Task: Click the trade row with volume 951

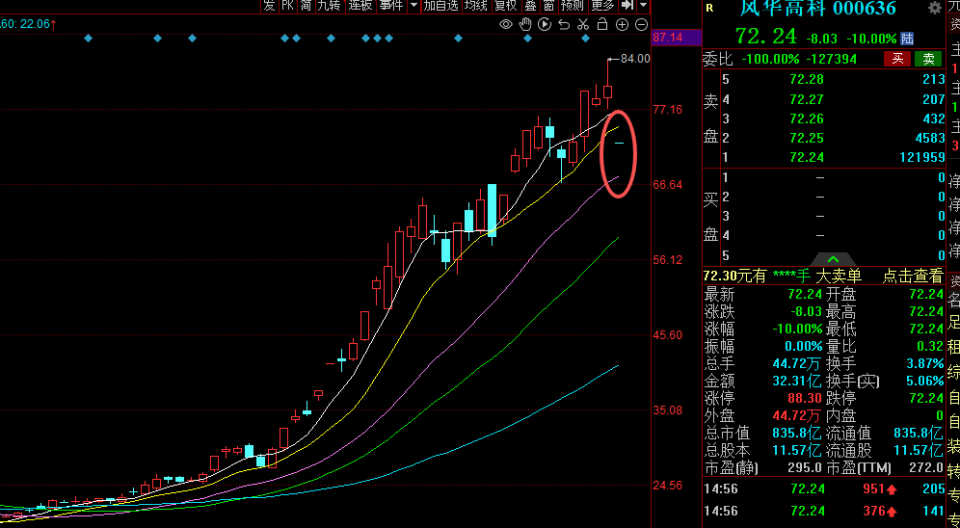Action: [x=824, y=489]
